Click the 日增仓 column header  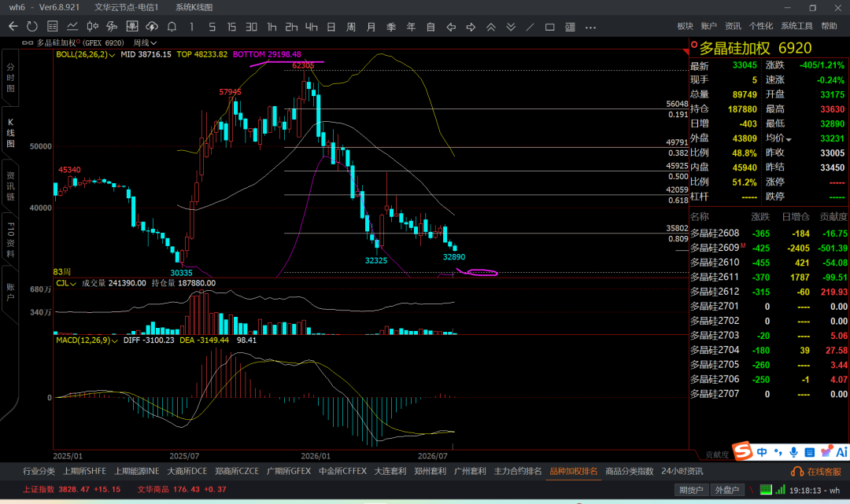(796, 217)
